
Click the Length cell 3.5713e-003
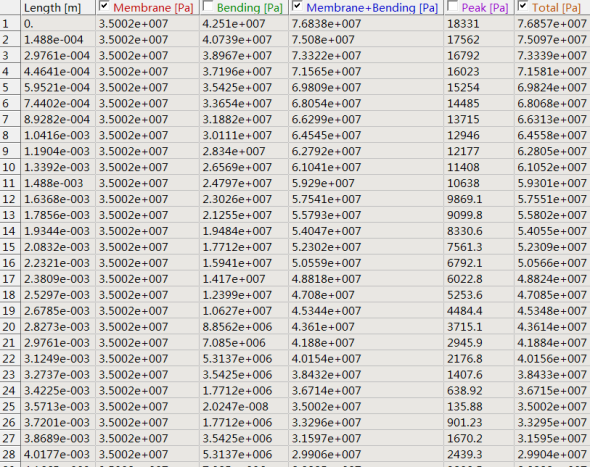pos(58,407)
